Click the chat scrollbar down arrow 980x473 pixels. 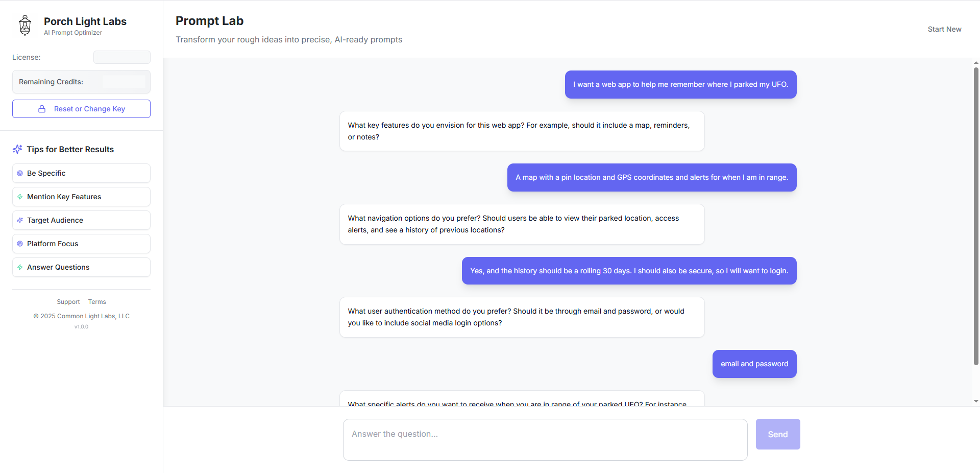point(976,401)
